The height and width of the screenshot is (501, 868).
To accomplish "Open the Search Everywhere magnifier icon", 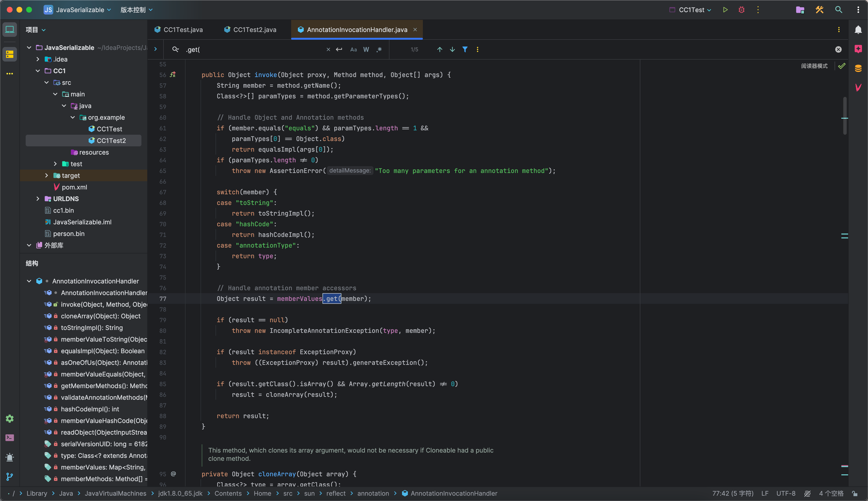I will (839, 10).
